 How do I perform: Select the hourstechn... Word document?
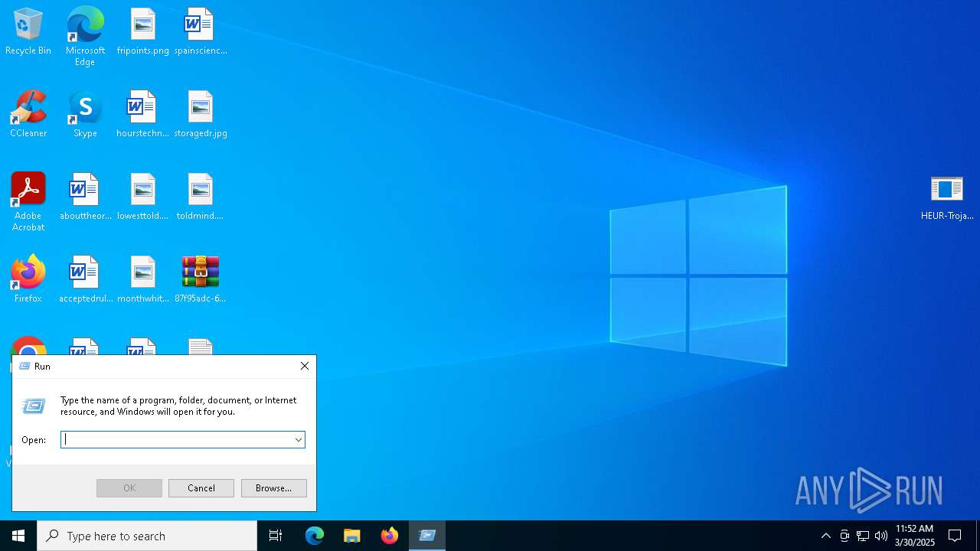143,115
